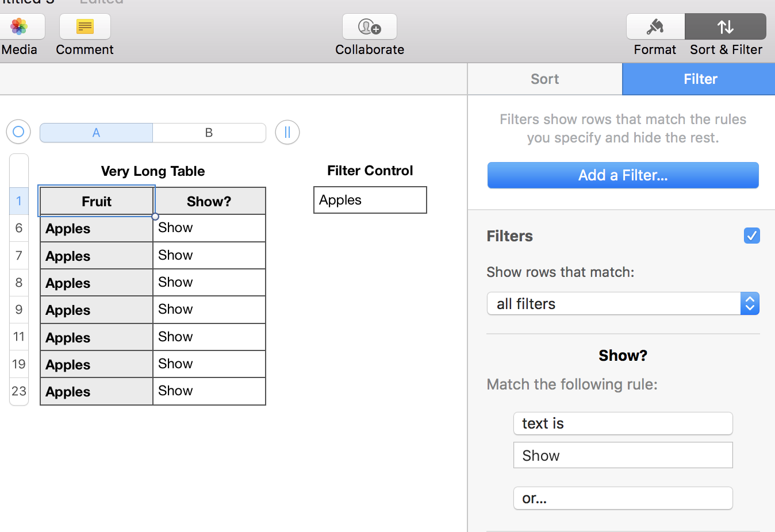Click the Filter Control Apples cell
The image size is (775, 532).
(x=370, y=200)
